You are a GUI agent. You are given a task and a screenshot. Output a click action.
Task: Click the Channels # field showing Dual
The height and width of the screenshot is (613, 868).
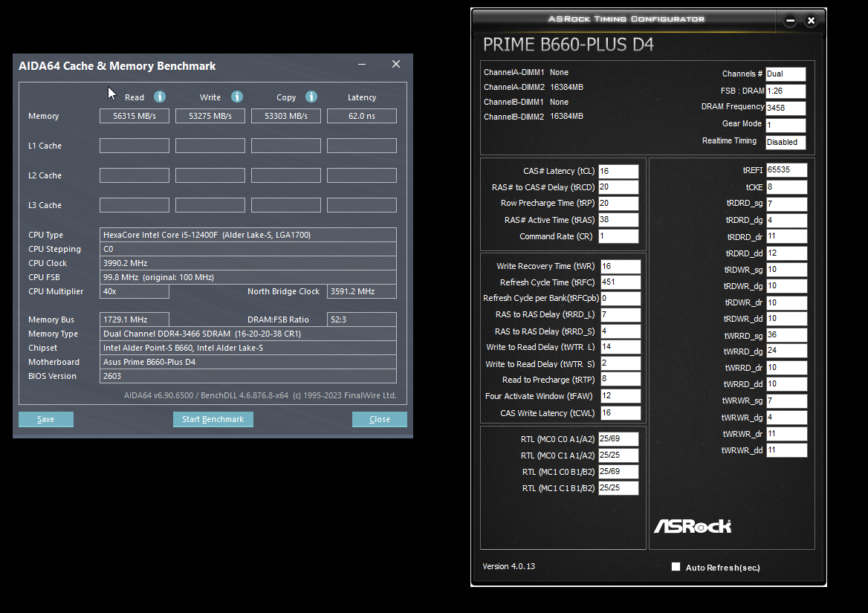pyautogui.click(x=786, y=74)
